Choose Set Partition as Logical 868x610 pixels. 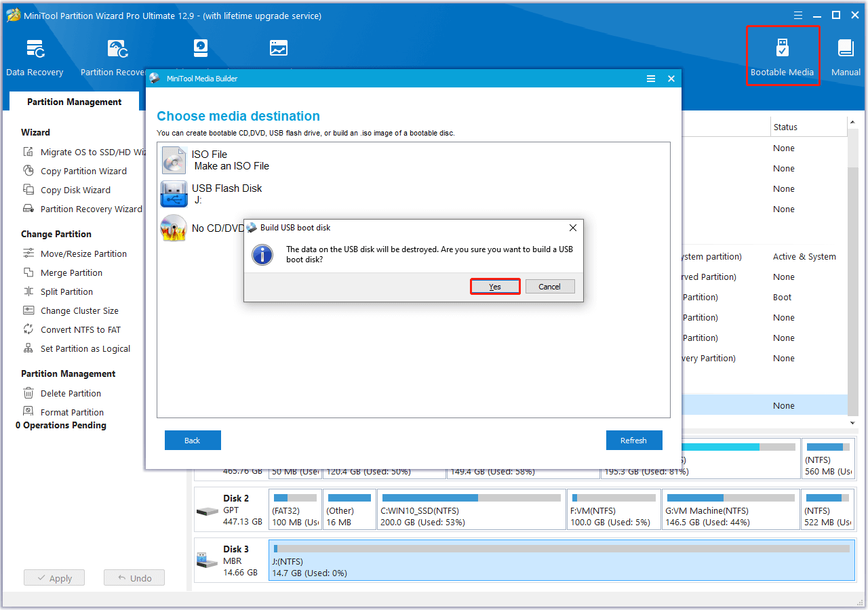click(x=76, y=349)
